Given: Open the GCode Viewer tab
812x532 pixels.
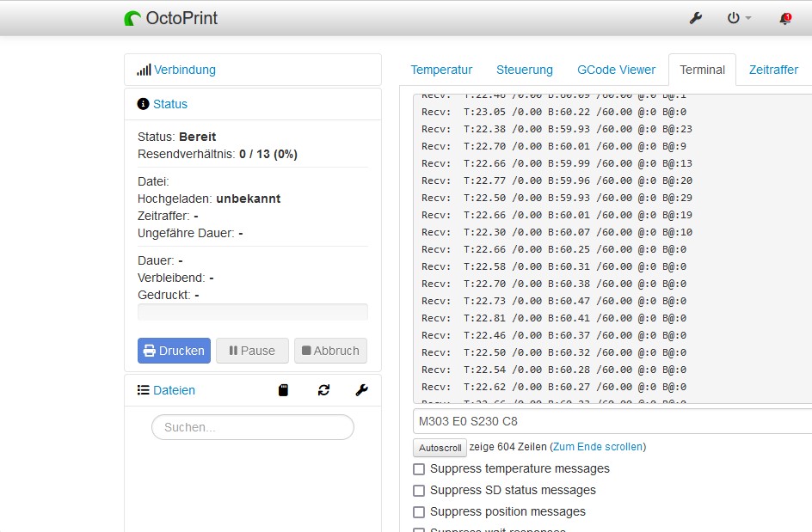Looking at the screenshot, I should click(616, 70).
